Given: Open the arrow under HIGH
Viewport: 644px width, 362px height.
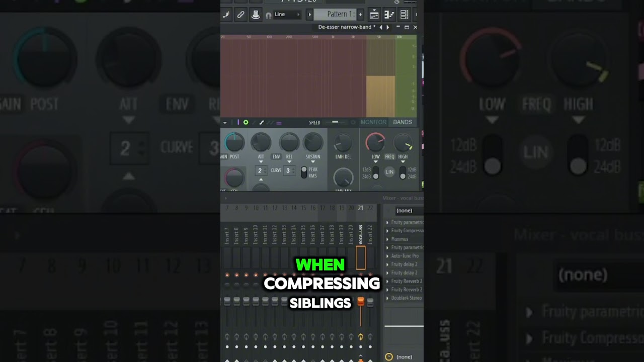Looking at the screenshot, I should coord(403,162).
